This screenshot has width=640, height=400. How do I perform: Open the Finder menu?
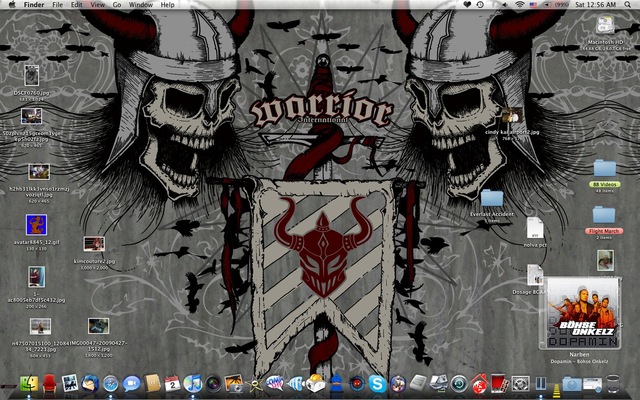(x=34, y=4)
